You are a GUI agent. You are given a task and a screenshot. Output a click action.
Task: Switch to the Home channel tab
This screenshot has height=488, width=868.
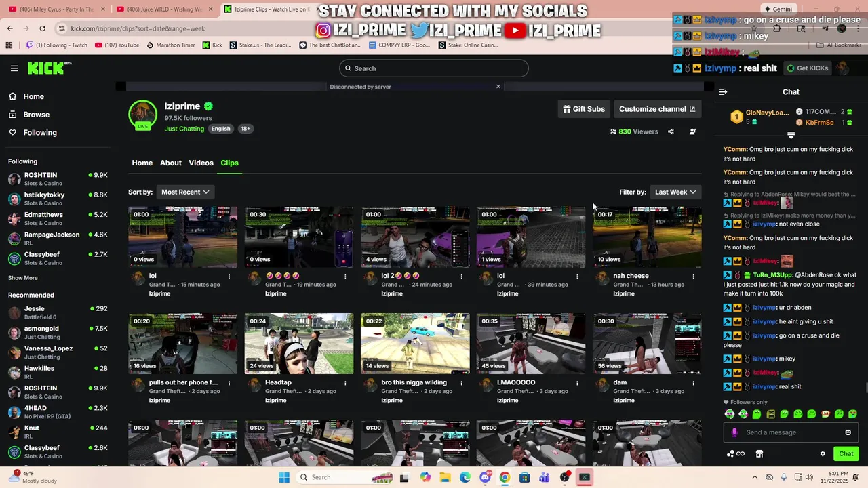[142, 163]
